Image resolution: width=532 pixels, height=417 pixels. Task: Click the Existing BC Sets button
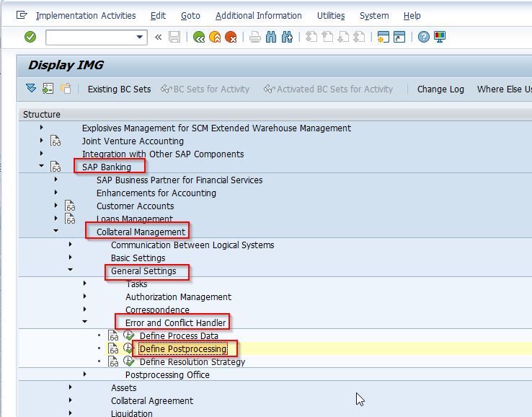[x=119, y=89]
